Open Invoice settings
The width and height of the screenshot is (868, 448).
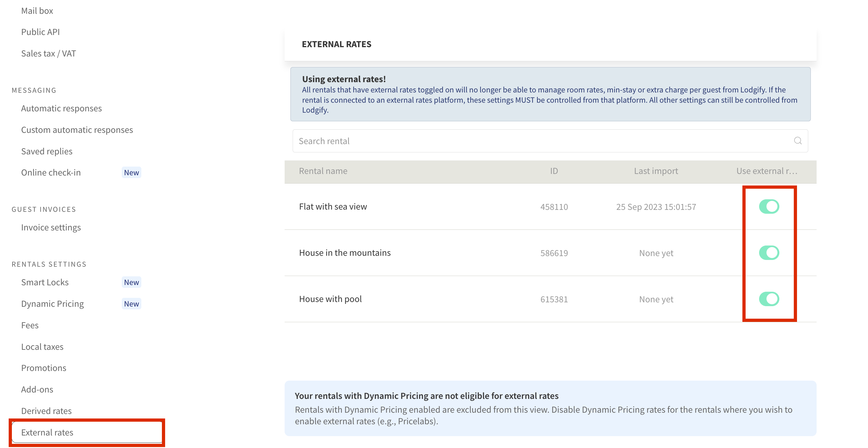[51, 227]
